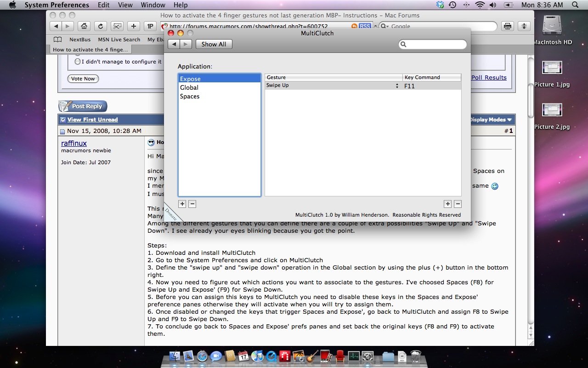Screen dimensions: 588x368
Task: Open Apple menu
Action: click(x=12, y=5)
